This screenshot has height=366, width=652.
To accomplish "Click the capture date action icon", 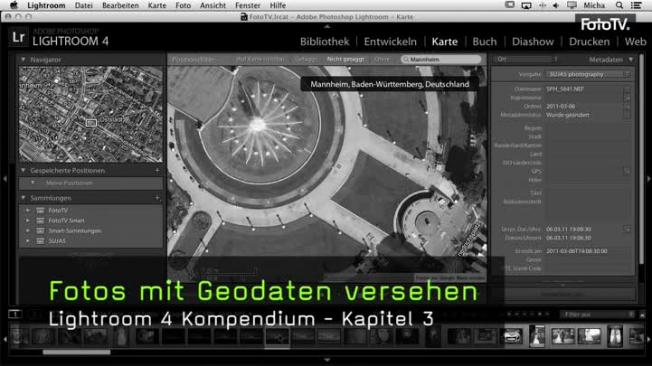I will tap(627, 229).
